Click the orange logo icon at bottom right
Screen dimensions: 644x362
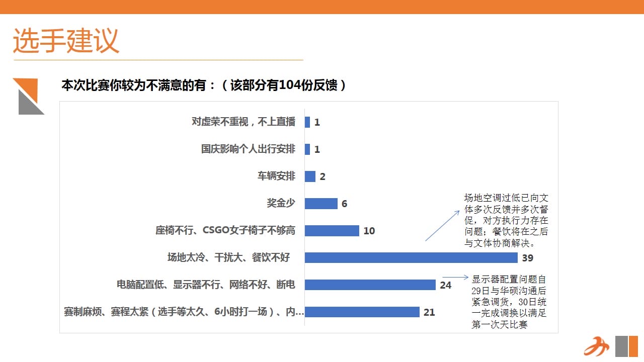click(597, 346)
